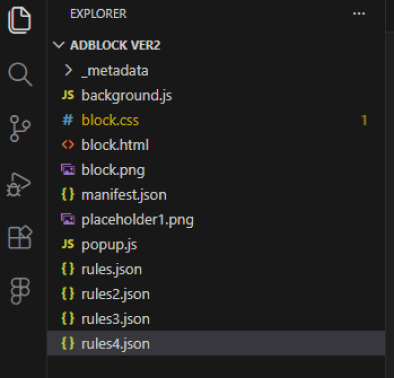Viewport: 394px width, 378px height.
Task: Select placeholder1.png image file
Action: tap(216, 220)
